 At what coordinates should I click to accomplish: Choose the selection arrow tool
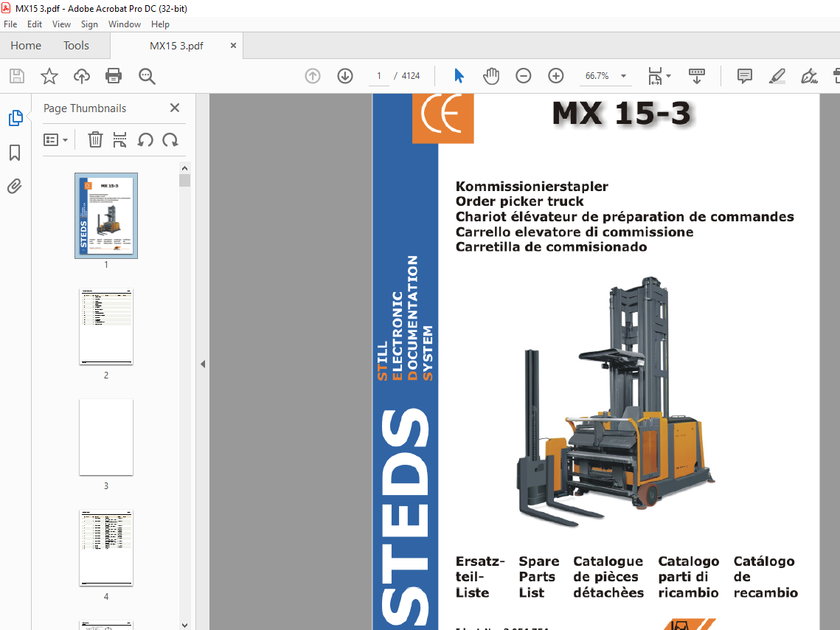pyautogui.click(x=459, y=76)
